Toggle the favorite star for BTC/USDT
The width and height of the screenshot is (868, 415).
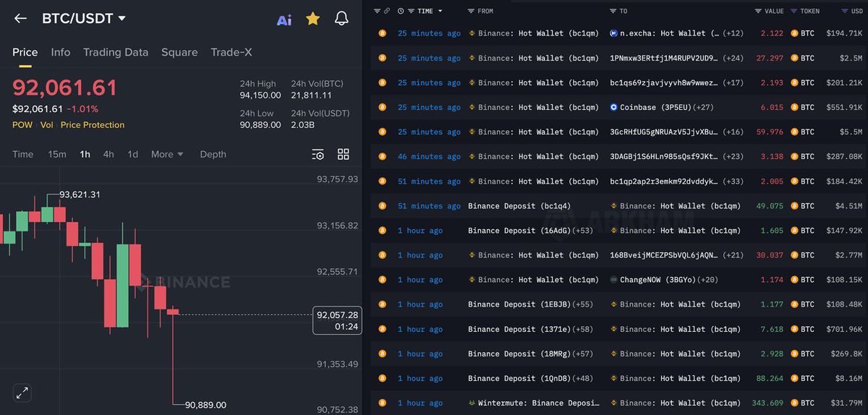point(312,19)
